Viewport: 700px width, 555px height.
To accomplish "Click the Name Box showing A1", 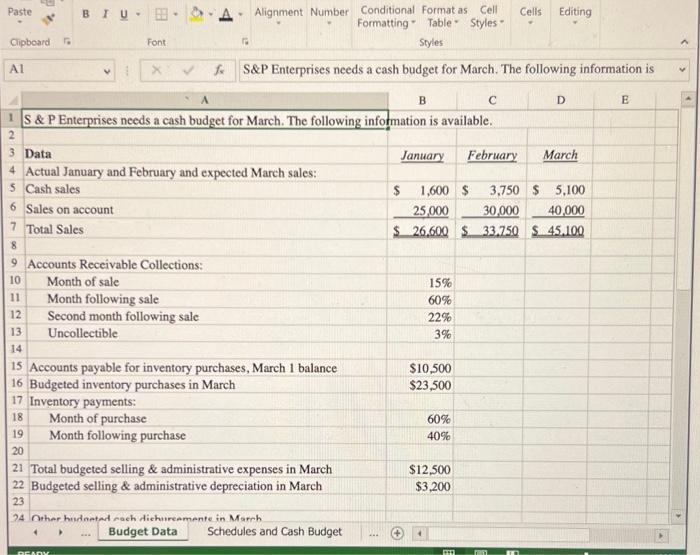I will coord(54,70).
